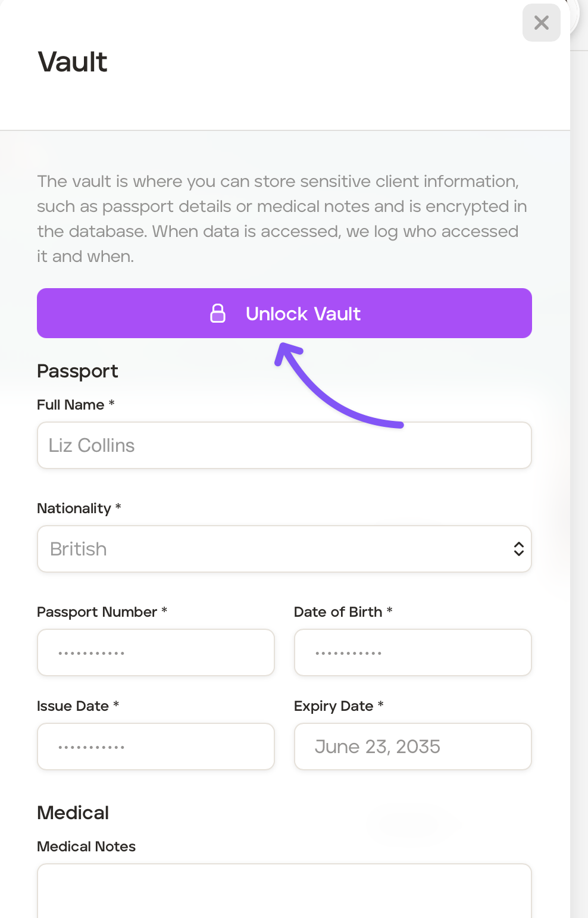Click the masked Issue Date field
Viewport: 588px width, 918px height.
[x=155, y=747]
